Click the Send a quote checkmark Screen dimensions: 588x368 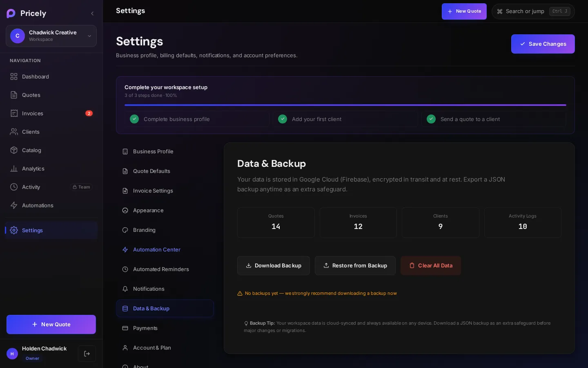(x=431, y=119)
